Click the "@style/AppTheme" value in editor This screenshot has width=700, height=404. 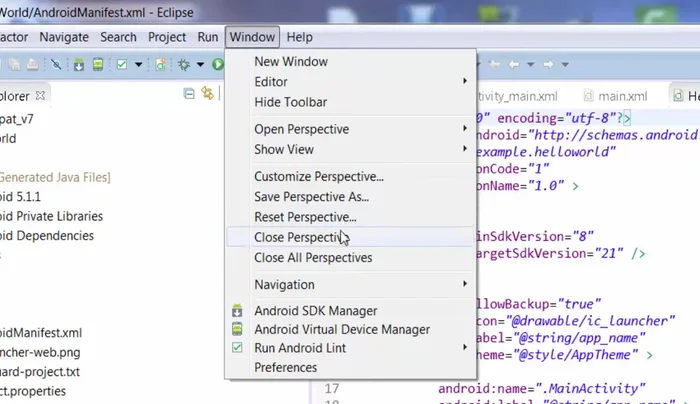pos(579,355)
